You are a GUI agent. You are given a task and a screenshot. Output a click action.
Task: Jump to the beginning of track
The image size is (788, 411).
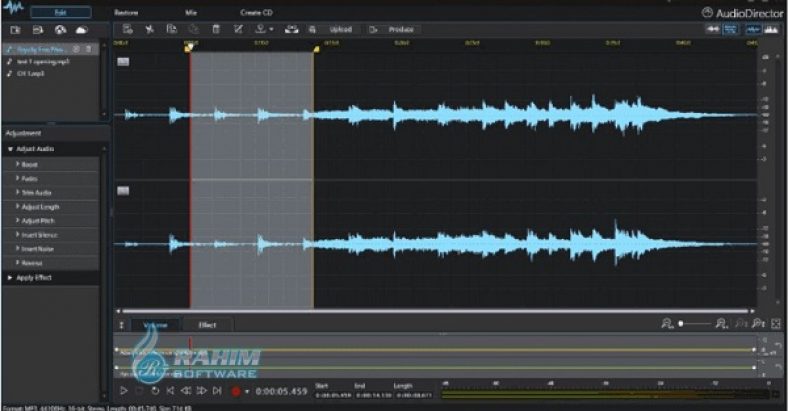tap(170, 390)
